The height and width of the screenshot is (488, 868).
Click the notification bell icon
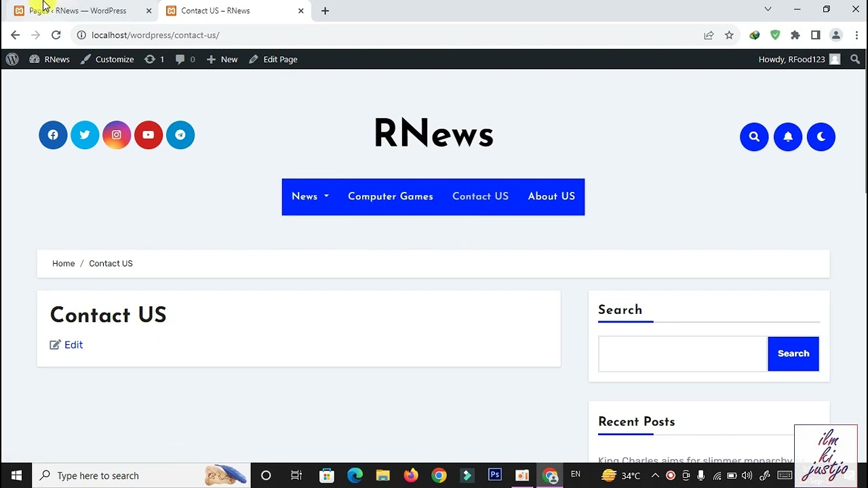click(788, 137)
